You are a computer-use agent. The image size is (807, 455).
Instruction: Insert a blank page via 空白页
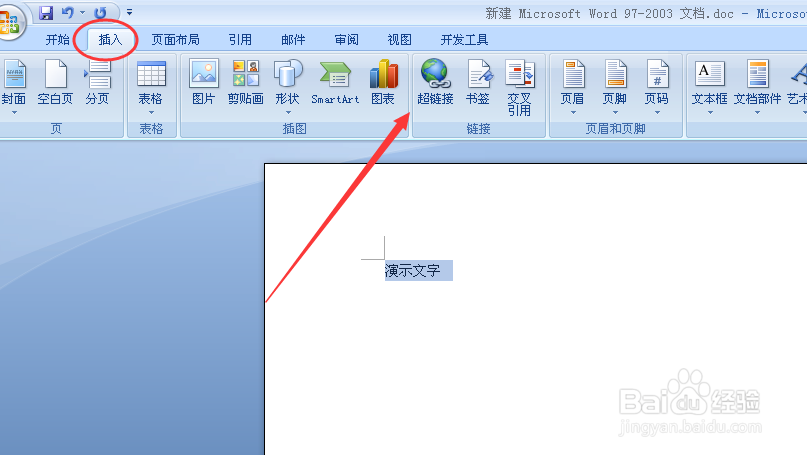[x=55, y=82]
